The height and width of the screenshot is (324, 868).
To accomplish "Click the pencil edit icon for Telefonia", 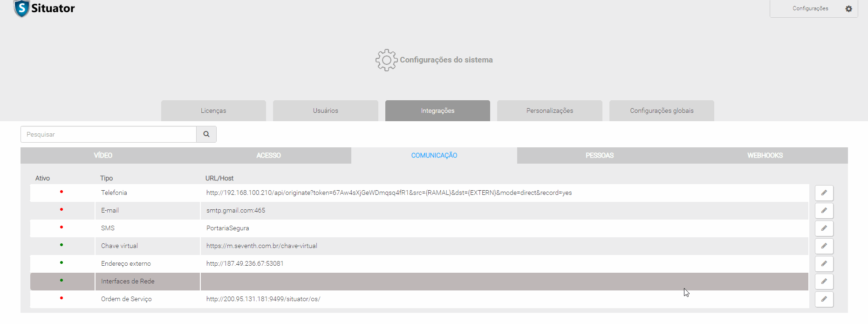I will [824, 193].
